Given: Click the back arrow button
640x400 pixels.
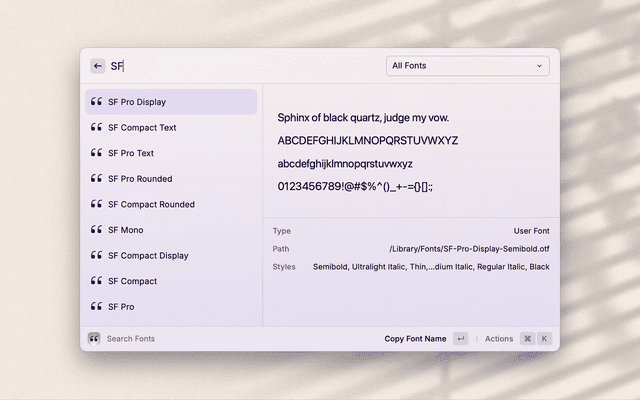Looking at the screenshot, I should [97, 66].
